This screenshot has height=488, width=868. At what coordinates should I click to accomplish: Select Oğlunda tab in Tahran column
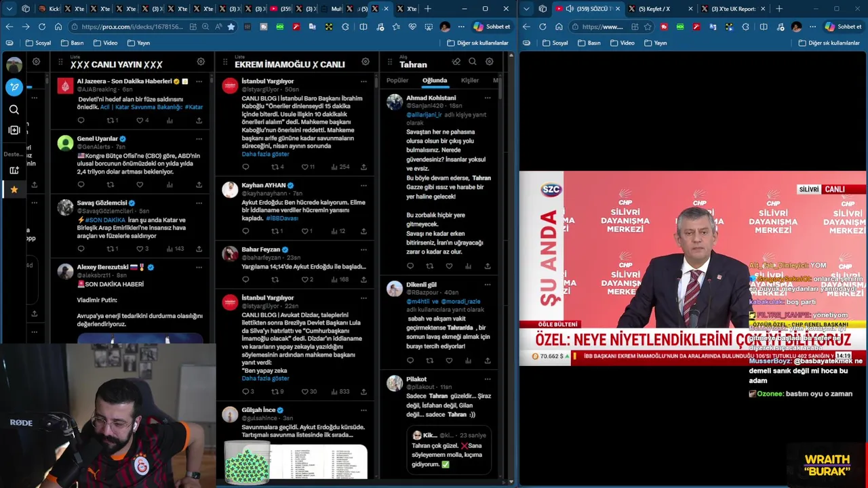click(435, 80)
